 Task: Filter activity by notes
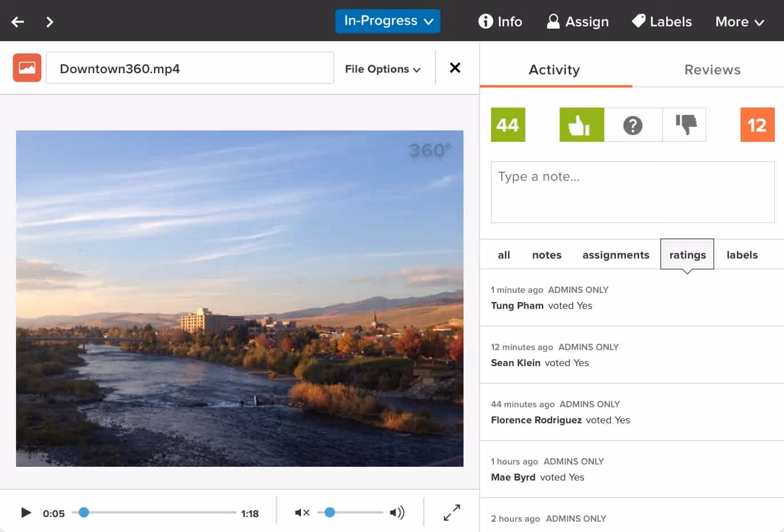point(547,255)
